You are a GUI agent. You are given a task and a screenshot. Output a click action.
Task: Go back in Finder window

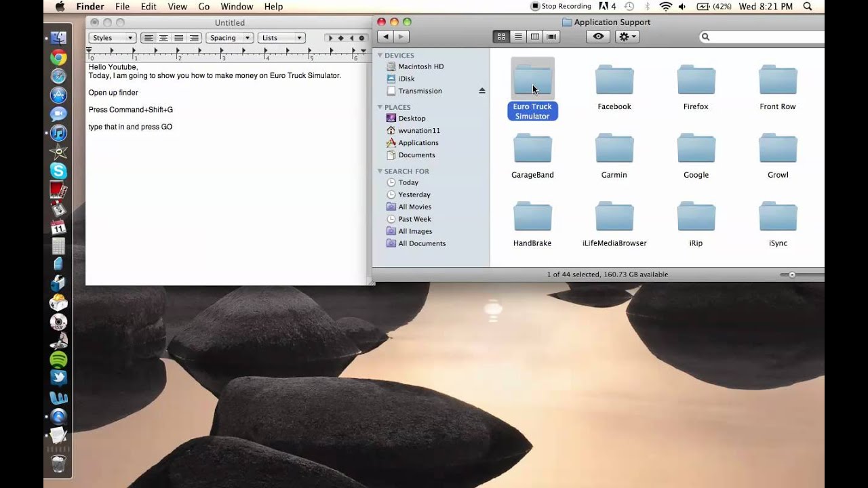coord(385,37)
